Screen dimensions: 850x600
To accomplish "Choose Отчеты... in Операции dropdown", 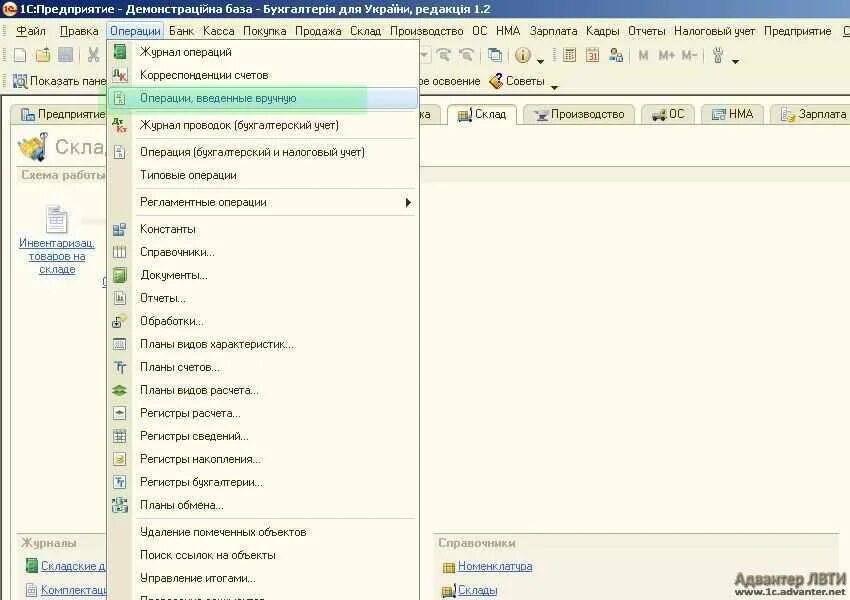I will [x=263, y=298].
